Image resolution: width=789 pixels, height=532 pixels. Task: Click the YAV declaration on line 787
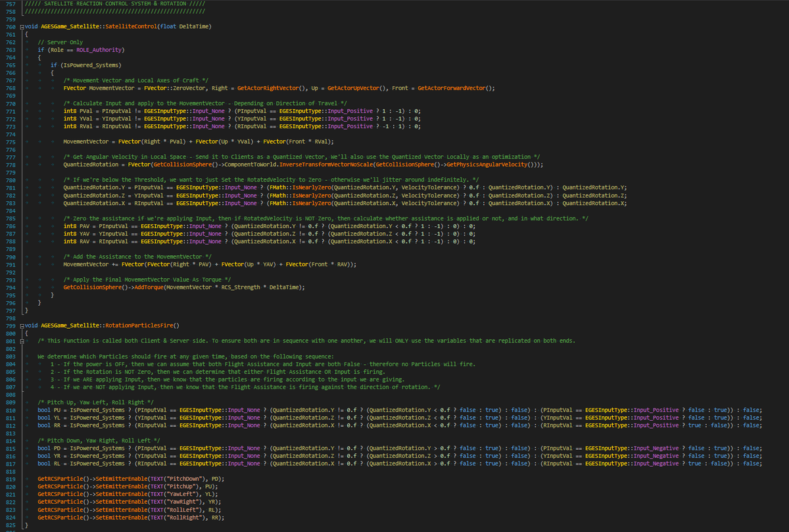coord(77,233)
